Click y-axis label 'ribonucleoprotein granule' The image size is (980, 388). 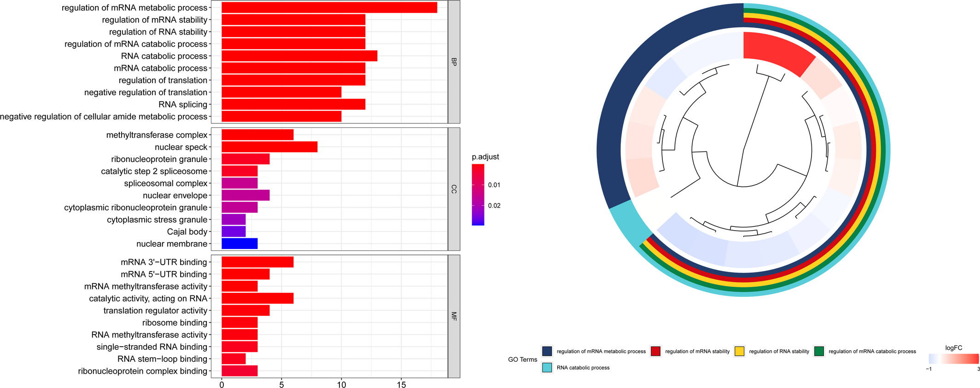[x=159, y=159]
